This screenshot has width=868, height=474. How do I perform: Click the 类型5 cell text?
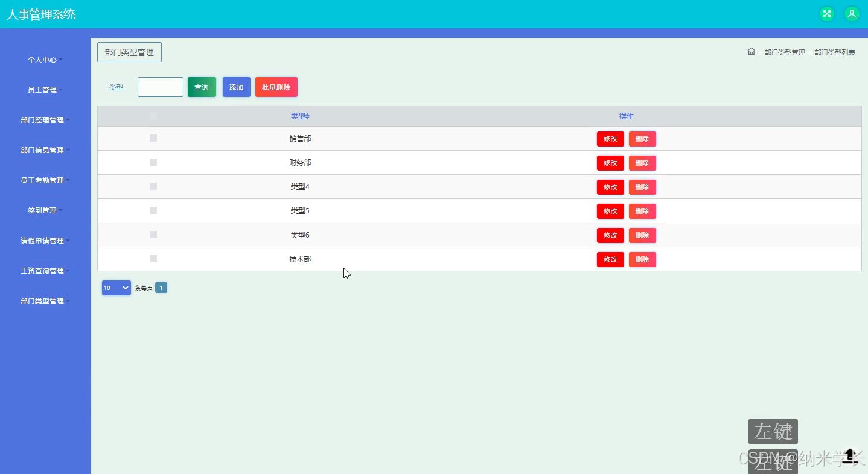[300, 210]
